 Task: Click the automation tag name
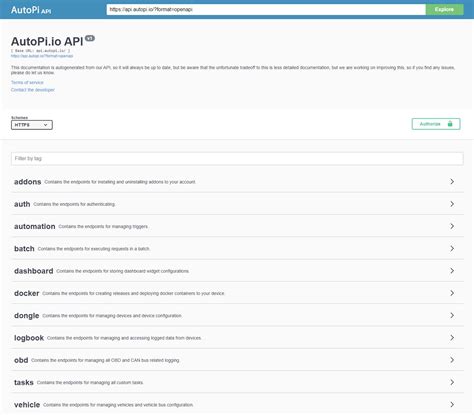tap(35, 226)
